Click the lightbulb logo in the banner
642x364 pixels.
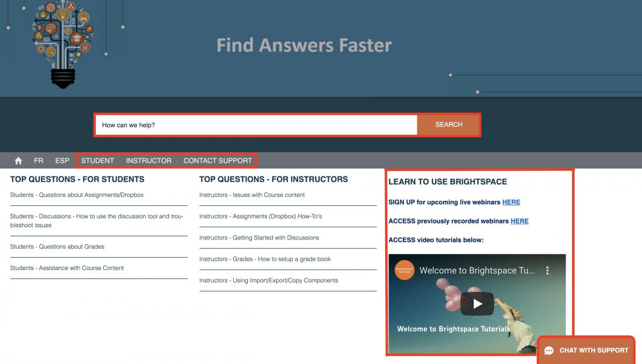pos(63,44)
